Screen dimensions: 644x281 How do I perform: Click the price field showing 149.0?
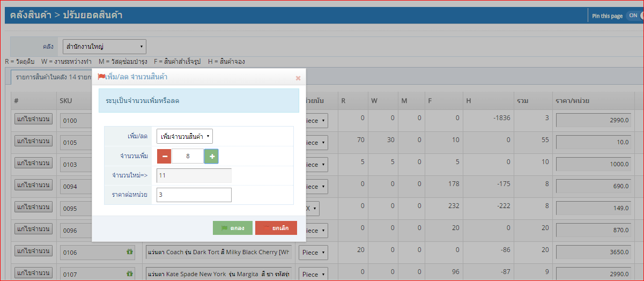coord(594,209)
